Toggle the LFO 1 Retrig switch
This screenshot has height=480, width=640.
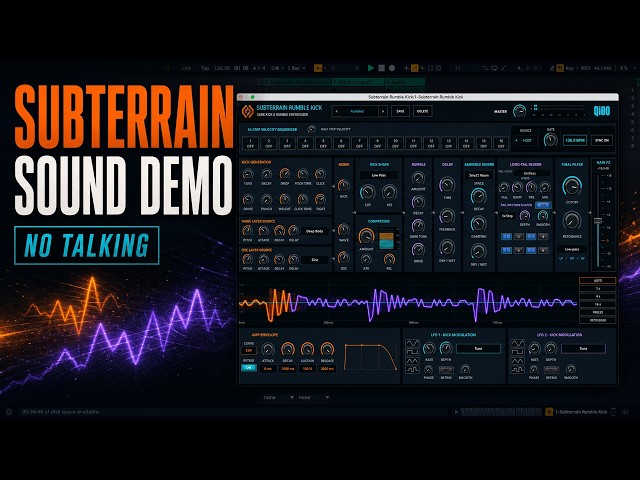click(446, 370)
